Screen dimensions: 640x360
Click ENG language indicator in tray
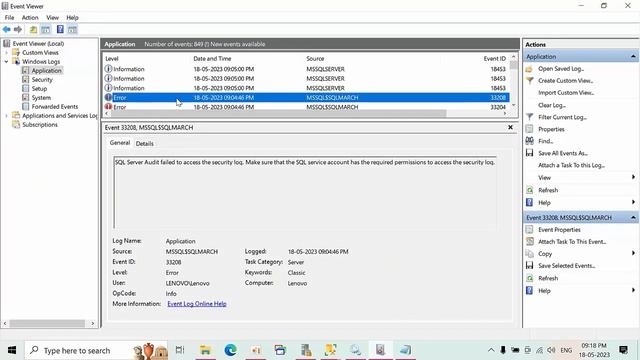click(566, 350)
